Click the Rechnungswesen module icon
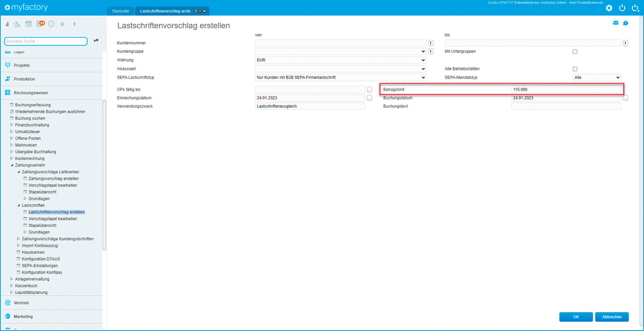The height and width of the screenshot is (331, 644). (x=8, y=93)
